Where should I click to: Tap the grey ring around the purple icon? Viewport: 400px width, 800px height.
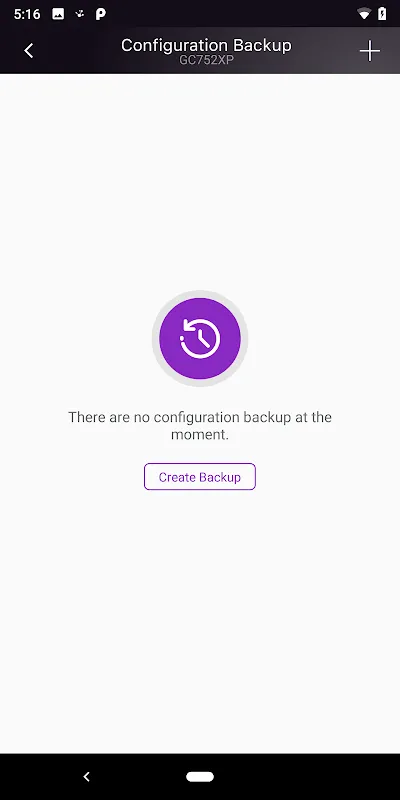tap(200, 294)
